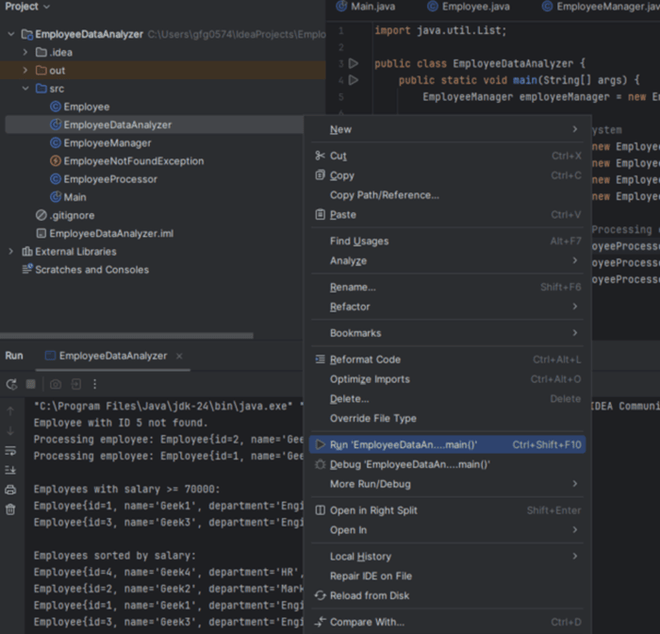The height and width of the screenshot is (634, 660).
Task: Choose Reformat Code from context menu
Action: (x=365, y=360)
